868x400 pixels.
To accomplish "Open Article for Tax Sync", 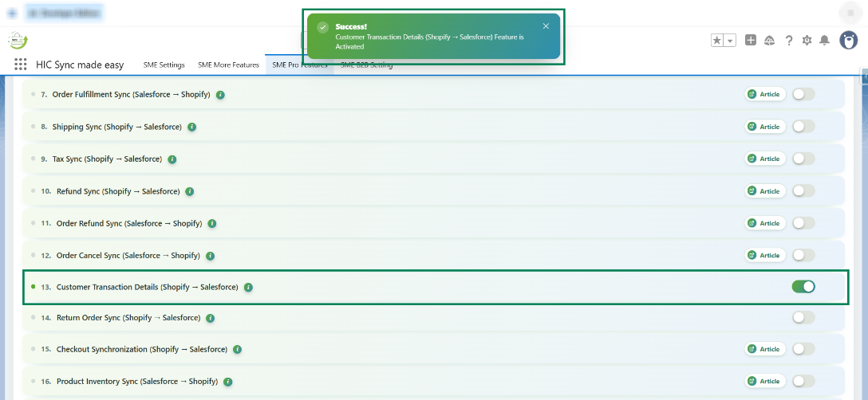I will (765, 159).
